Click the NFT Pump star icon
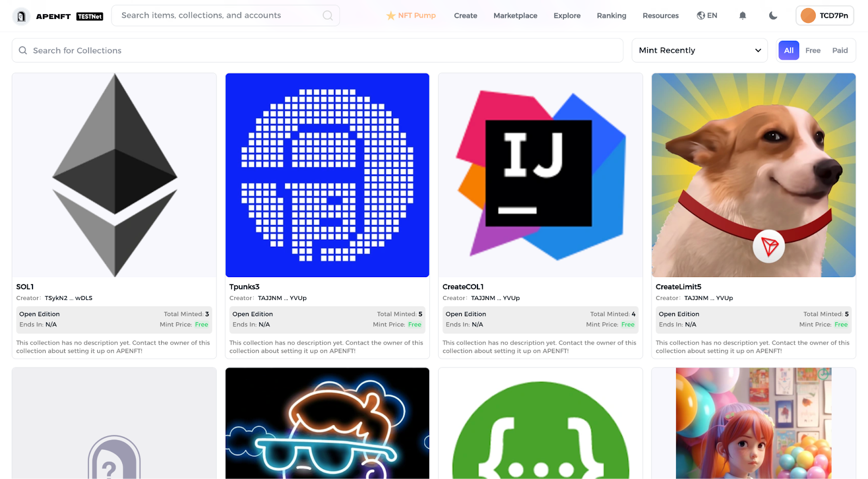The image size is (868, 479). coord(391,16)
